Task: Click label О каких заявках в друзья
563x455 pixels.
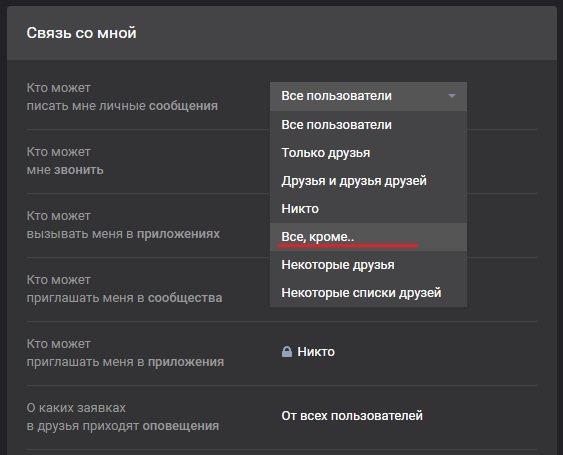Action: (x=123, y=417)
